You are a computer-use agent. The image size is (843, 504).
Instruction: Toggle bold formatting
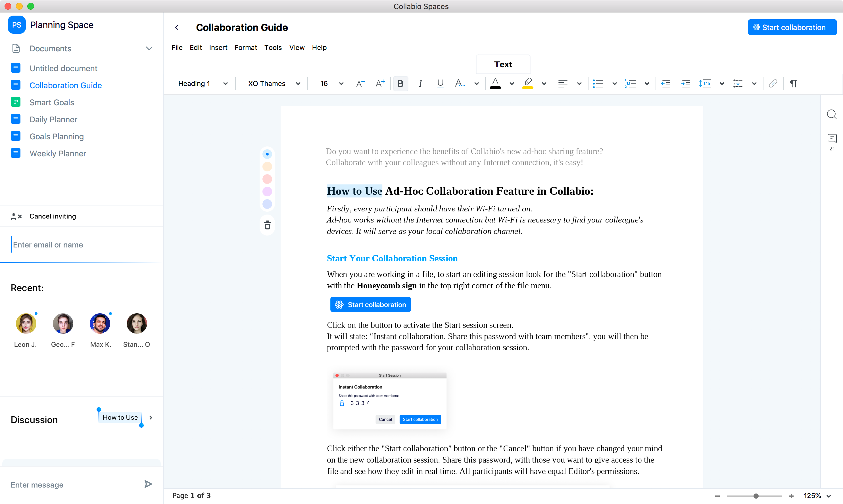tap(400, 83)
